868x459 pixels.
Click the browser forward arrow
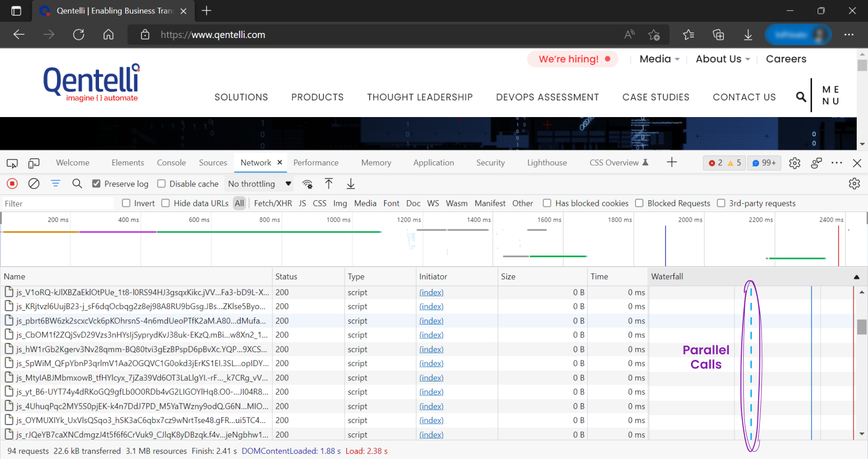tap(49, 34)
